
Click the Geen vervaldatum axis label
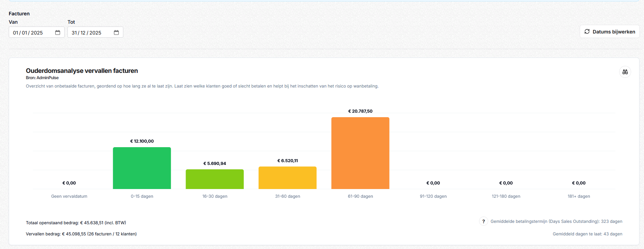point(69,196)
